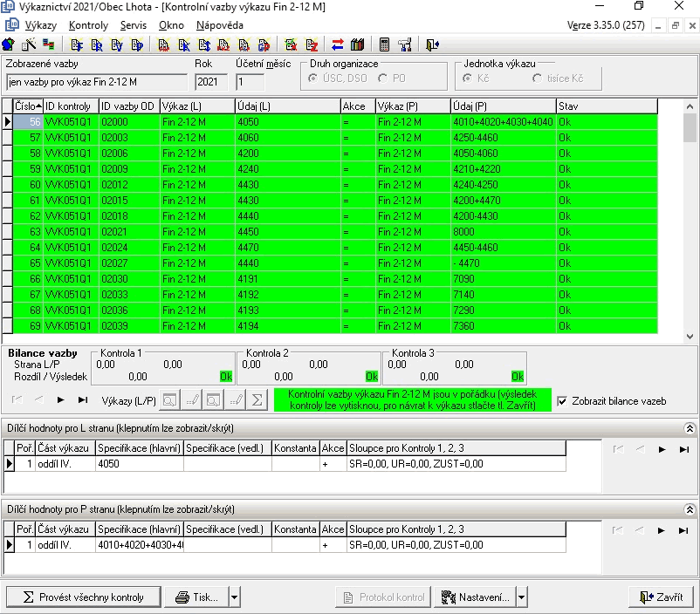
Task: Open the dropdown arrow next to Tisk
Action: coord(234,597)
